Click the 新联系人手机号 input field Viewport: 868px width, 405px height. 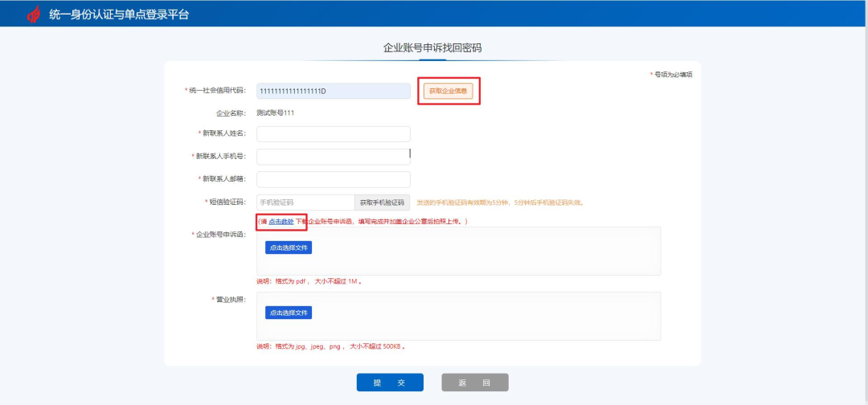pos(334,157)
